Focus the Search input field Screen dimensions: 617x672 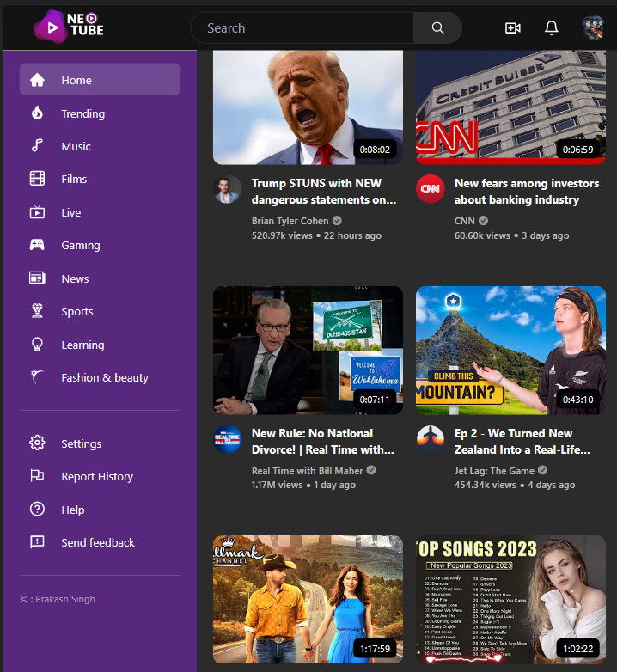[x=302, y=27]
